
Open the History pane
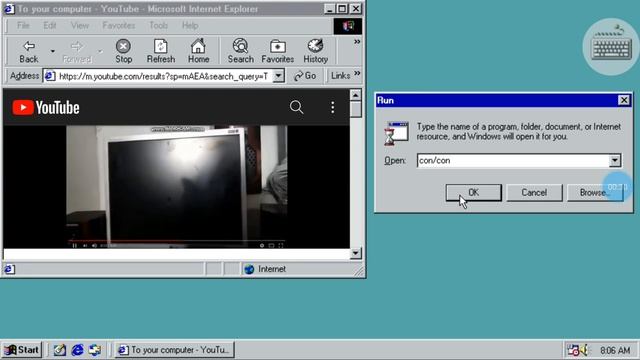(316, 51)
